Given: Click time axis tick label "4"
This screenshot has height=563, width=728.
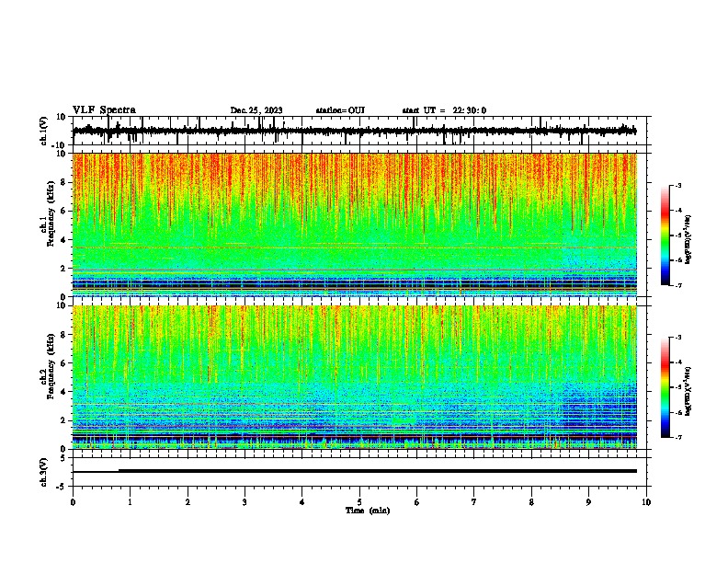Looking at the screenshot, I should 302,502.
